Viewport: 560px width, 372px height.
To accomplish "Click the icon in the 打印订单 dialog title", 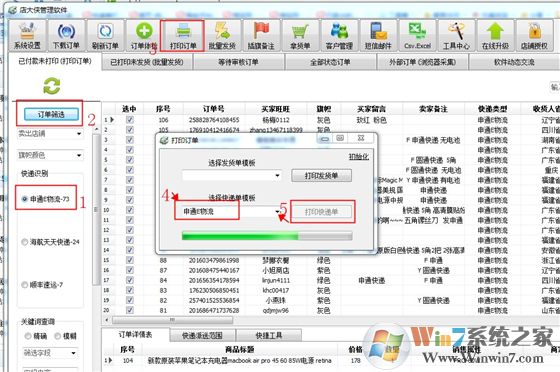I will [x=164, y=140].
